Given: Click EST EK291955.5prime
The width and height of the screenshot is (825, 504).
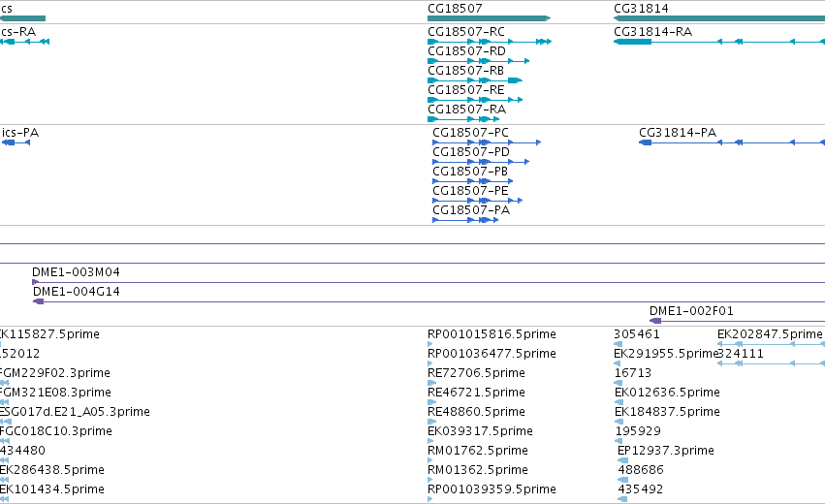Looking at the screenshot, I should coord(666,354).
